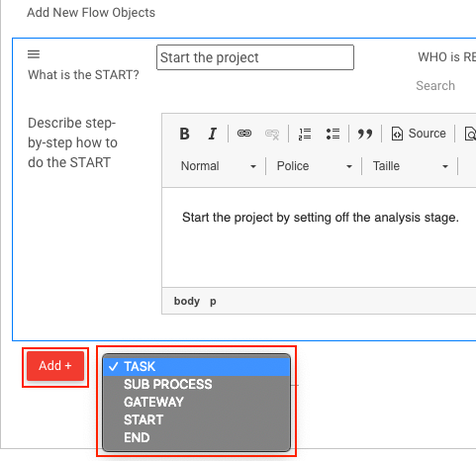Open the Normal paragraph format dropdown
Image resolution: width=476 pixels, height=461 pixels.
tap(218, 166)
